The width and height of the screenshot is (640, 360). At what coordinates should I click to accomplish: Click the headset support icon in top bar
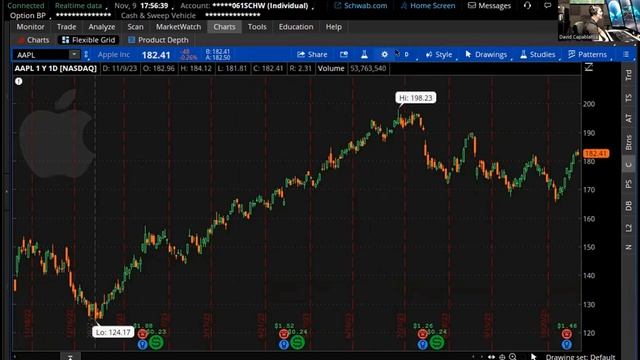(x=527, y=6)
